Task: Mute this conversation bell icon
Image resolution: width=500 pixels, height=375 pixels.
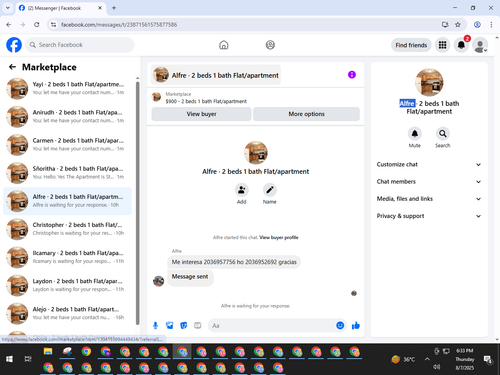Action: (x=415, y=134)
